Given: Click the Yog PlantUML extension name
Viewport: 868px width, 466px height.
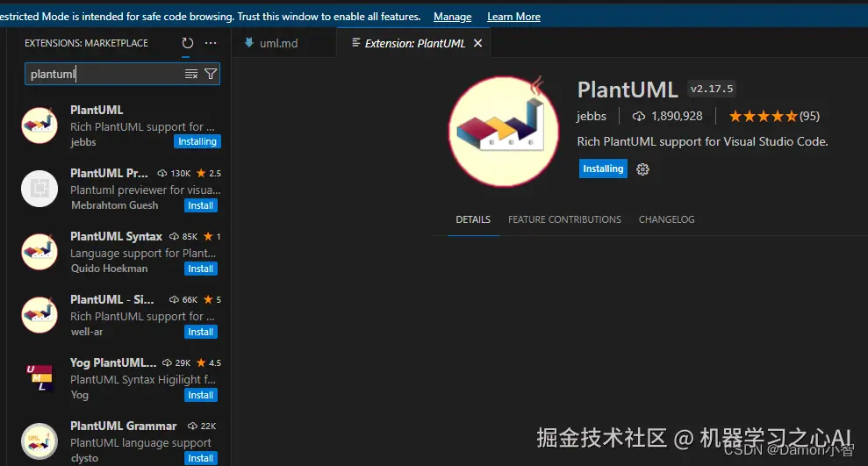Looking at the screenshot, I should click(x=113, y=362).
